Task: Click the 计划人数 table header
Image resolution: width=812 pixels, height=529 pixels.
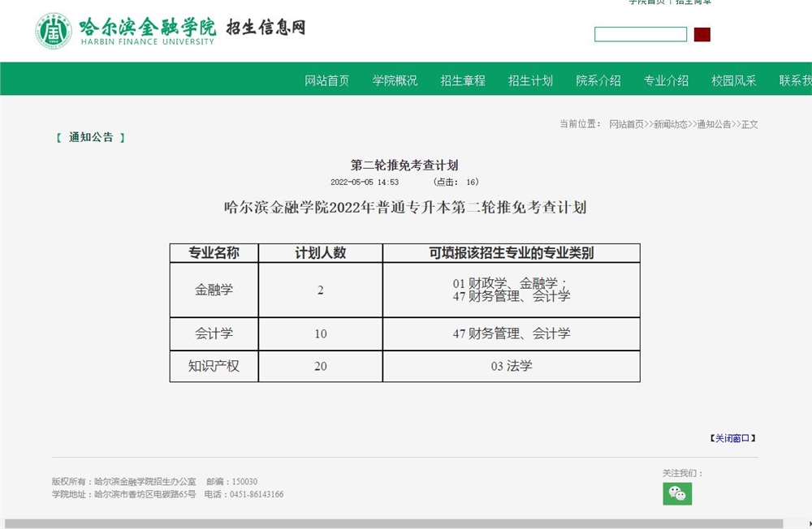Action: tap(321, 253)
